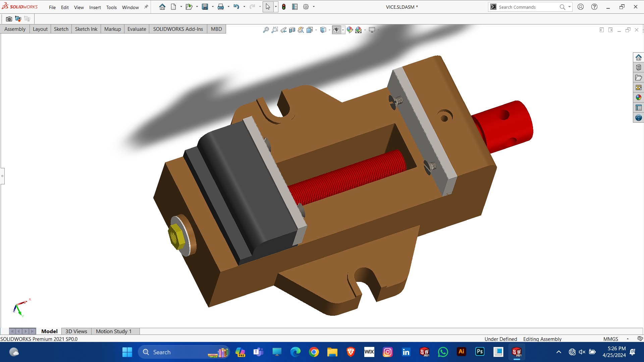
Task: Open Google Chrome from the taskbar
Action: tap(314, 352)
